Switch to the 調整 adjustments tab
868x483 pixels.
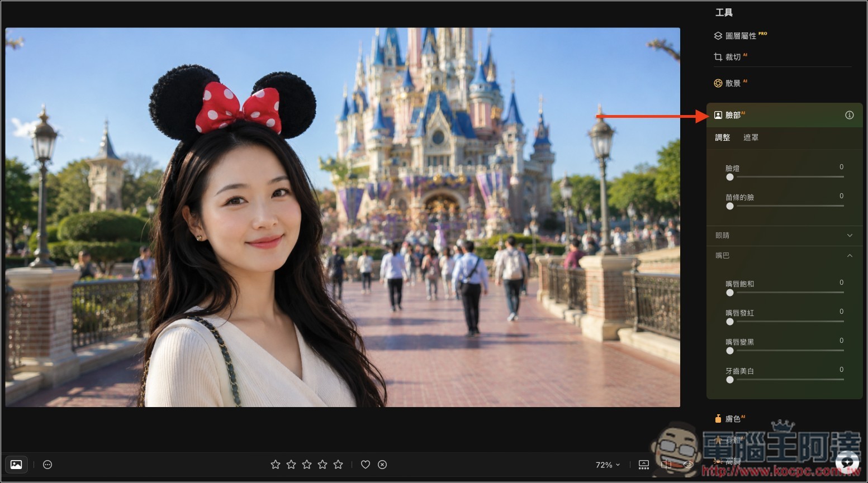click(723, 137)
